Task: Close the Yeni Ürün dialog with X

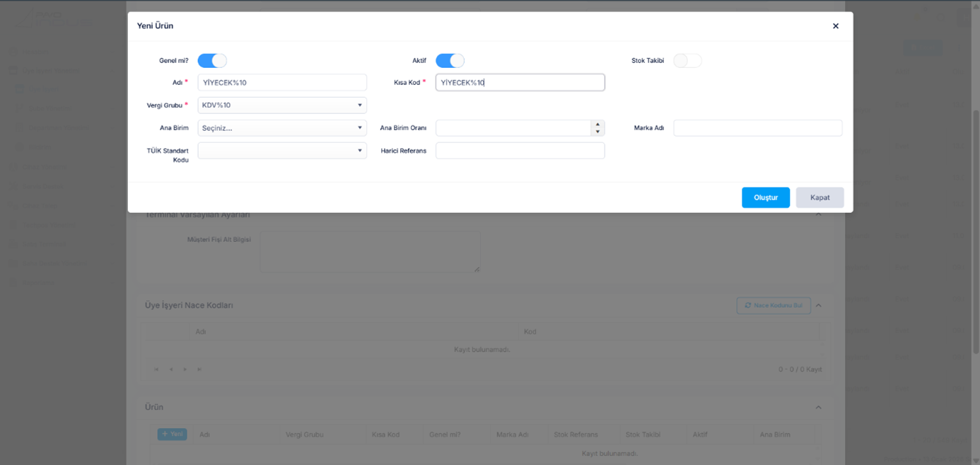Action: point(835,26)
